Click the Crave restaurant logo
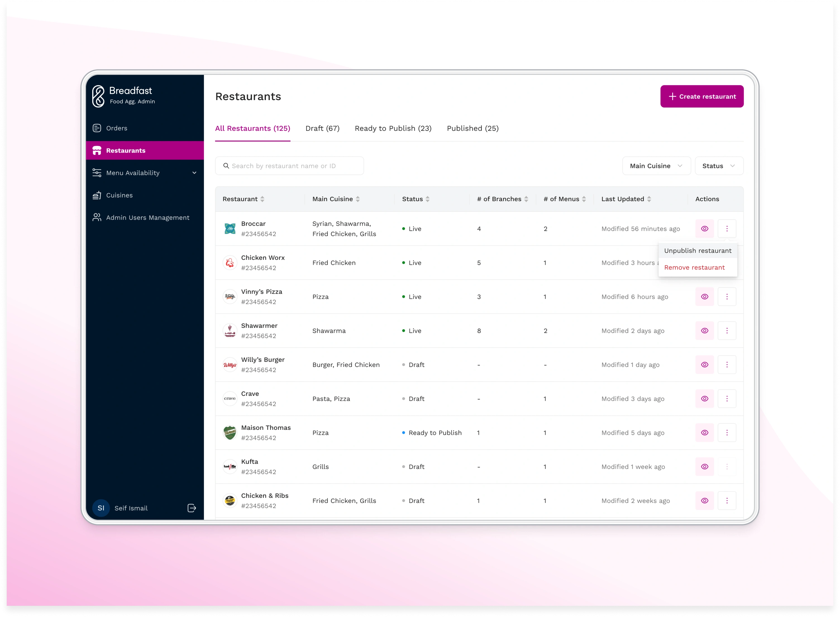The image size is (840, 617). (230, 398)
